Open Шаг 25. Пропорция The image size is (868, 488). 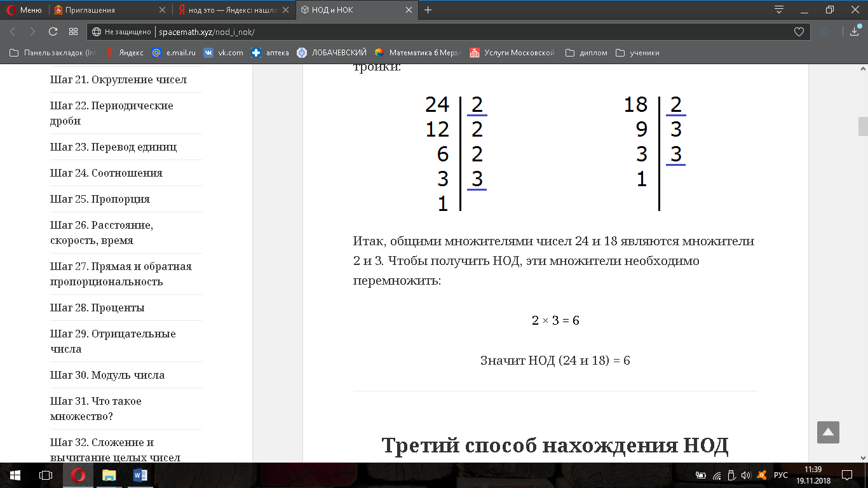(100, 199)
